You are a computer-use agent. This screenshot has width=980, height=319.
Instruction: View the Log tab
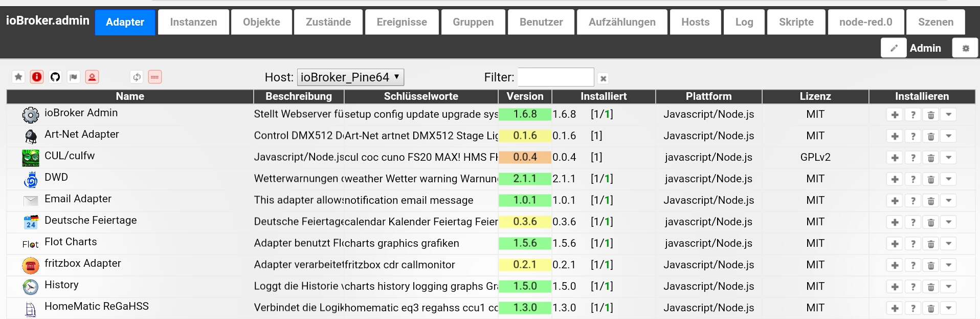tap(744, 22)
